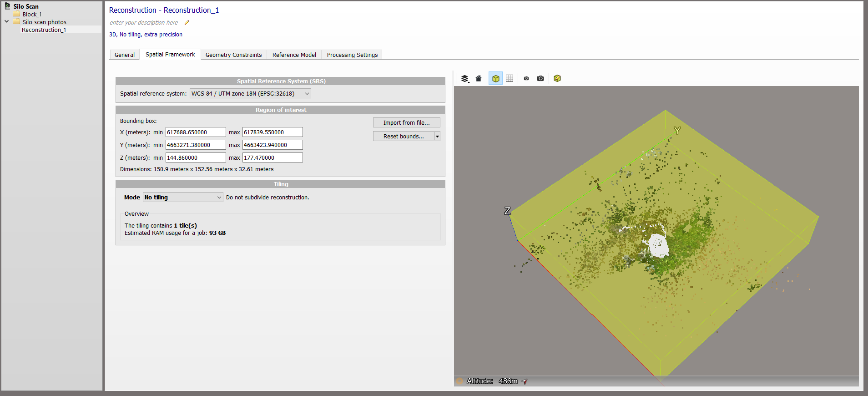
Task: Click the X max input field
Action: [273, 132]
